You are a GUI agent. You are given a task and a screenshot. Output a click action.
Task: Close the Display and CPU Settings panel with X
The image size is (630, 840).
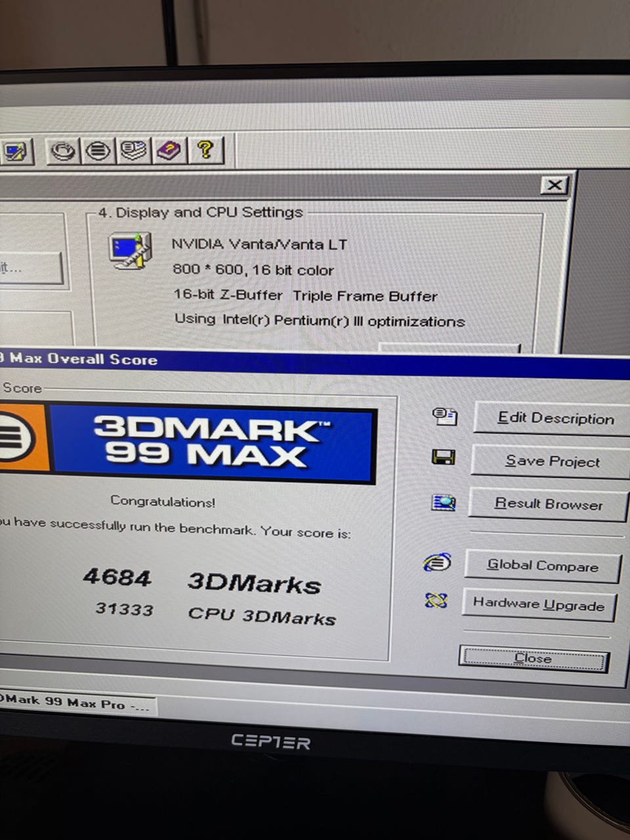555,185
